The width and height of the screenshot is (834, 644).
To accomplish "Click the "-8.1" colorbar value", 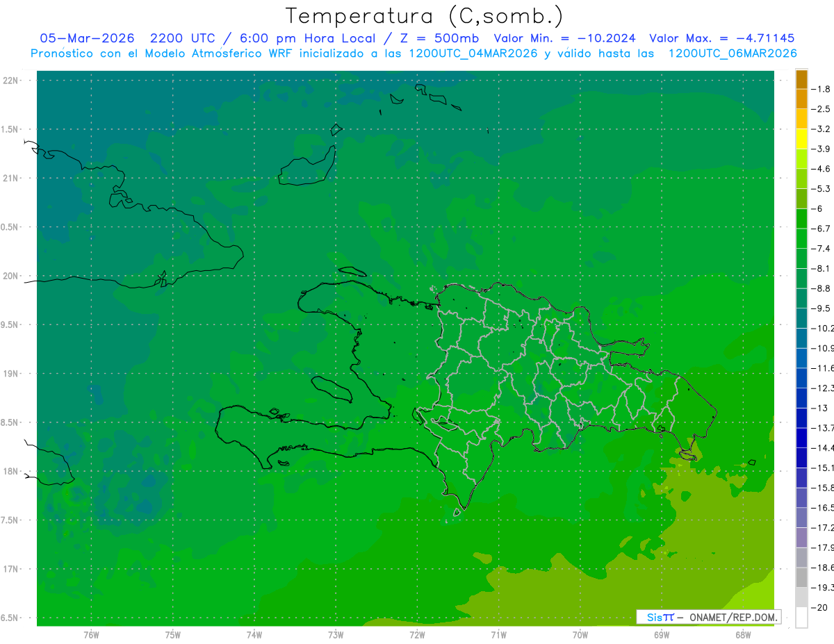I will (x=821, y=269).
